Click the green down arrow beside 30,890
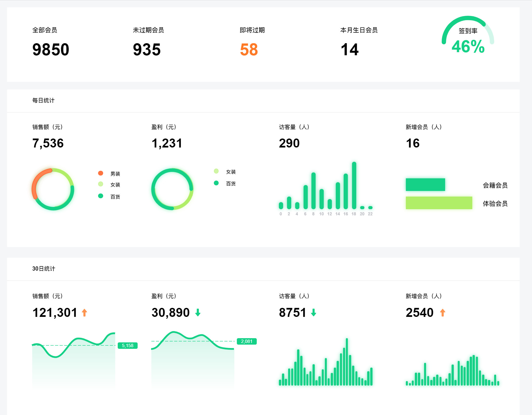Screen dimensions: 532x415 (198, 313)
